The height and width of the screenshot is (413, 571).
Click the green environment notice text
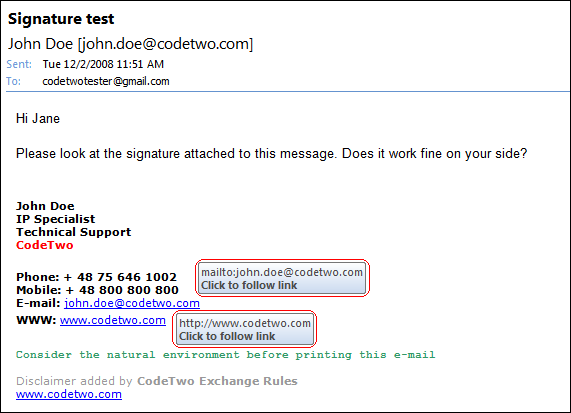(225, 355)
